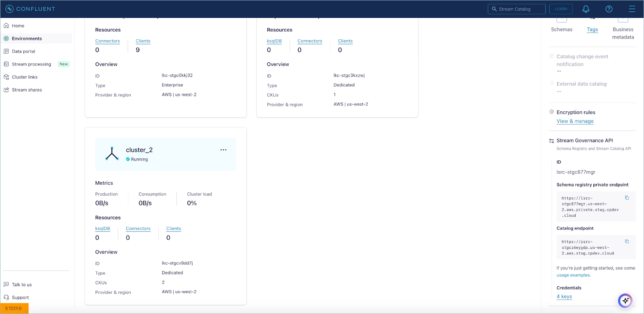The width and height of the screenshot is (644, 314).
Task: Open ksqlDB link in lkc-stgc3kxzwj card
Action: [x=274, y=41]
